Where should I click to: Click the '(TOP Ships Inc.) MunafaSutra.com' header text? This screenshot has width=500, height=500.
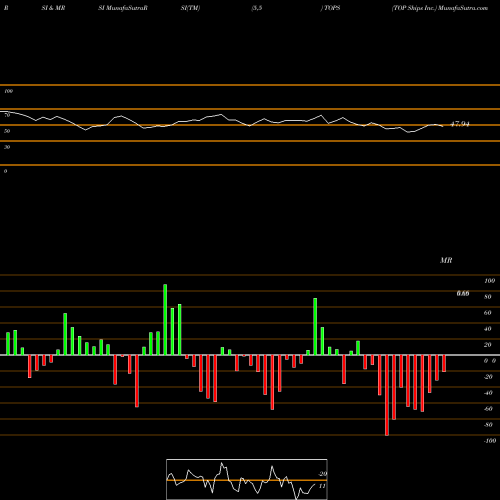[x=440, y=8]
